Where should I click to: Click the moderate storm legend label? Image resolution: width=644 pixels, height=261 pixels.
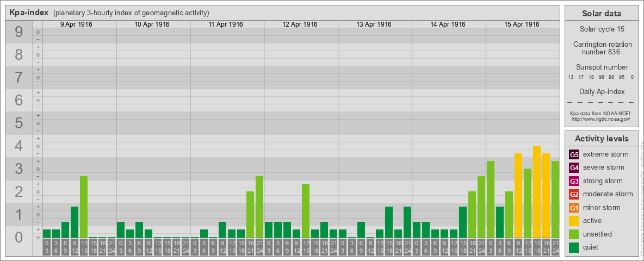click(x=608, y=194)
